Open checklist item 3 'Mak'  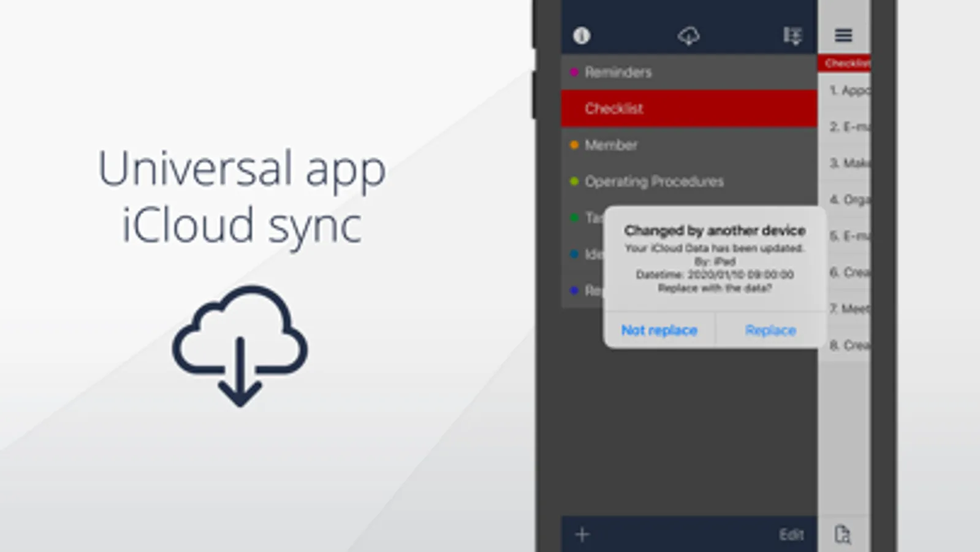click(x=844, y=163)
